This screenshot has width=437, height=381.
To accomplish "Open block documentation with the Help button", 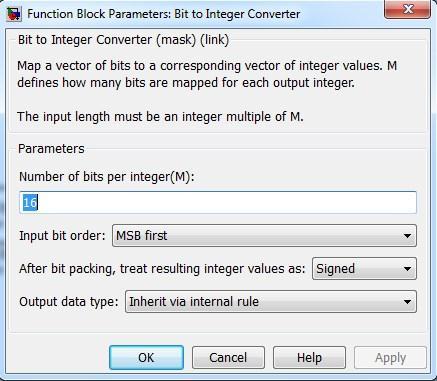I will point(309,358).
